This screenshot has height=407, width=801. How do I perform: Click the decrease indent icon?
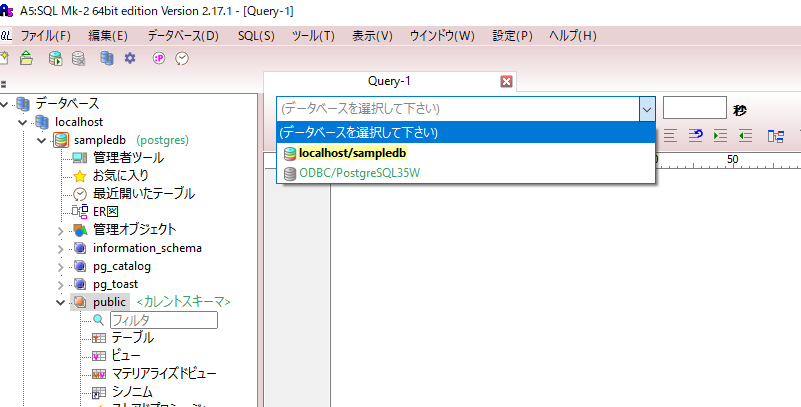point(745,135)
